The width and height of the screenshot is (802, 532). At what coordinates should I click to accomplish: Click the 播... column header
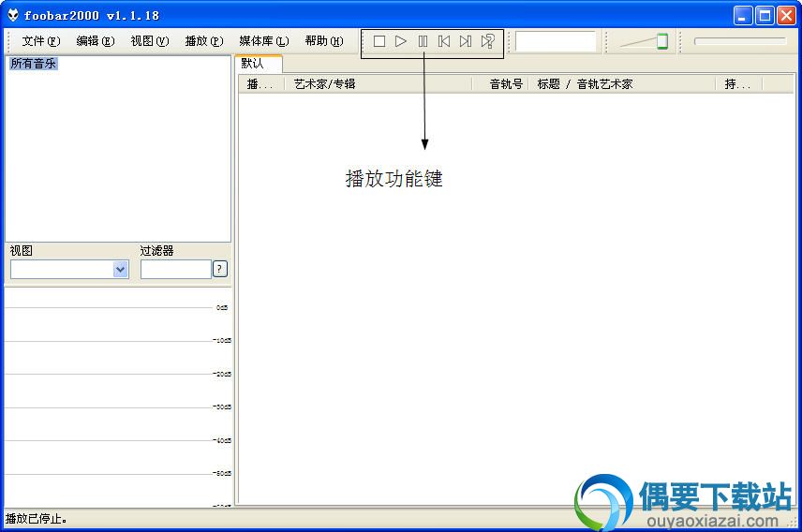[x=261, y=84]
